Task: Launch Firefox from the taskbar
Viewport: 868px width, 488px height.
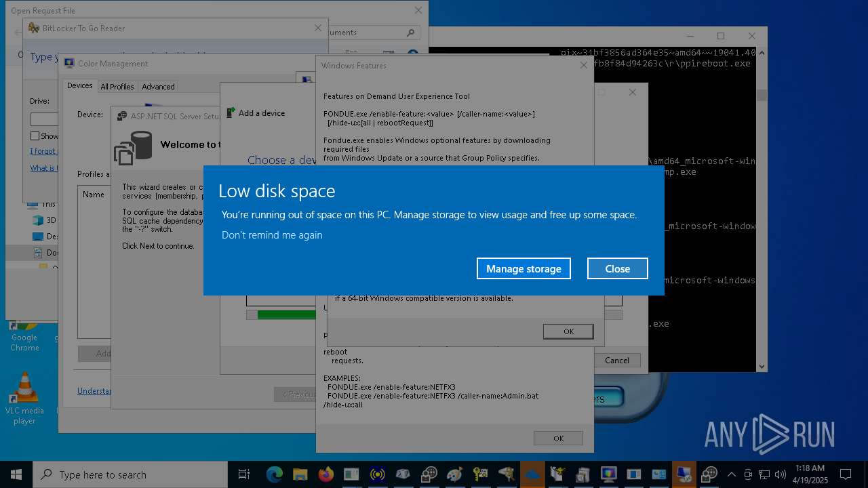Action: pyautogui.click(x=325, y=474)
